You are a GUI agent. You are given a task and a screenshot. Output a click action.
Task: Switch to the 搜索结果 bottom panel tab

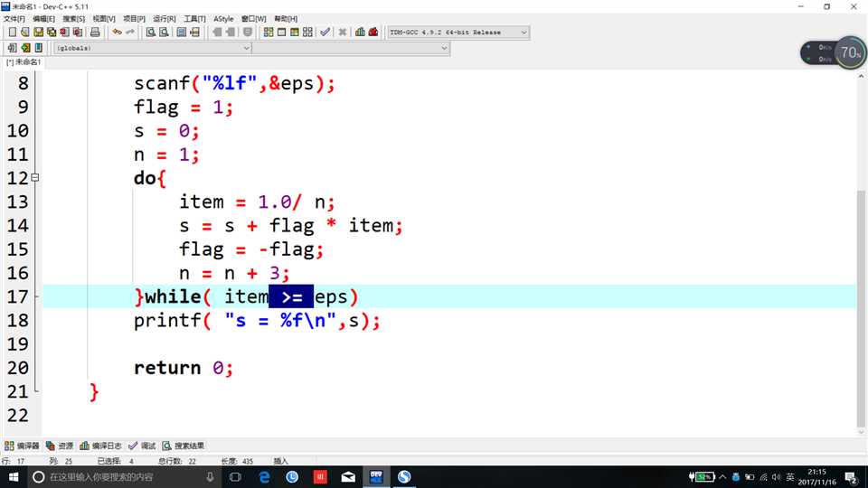click(184, 446)
